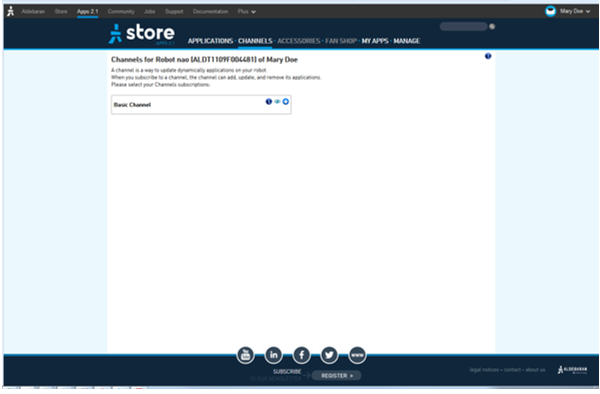Subscribe using Basic Channel plus icon
Image resolution: width=600 pixels, height=394 pixels.
pos(285,102)
